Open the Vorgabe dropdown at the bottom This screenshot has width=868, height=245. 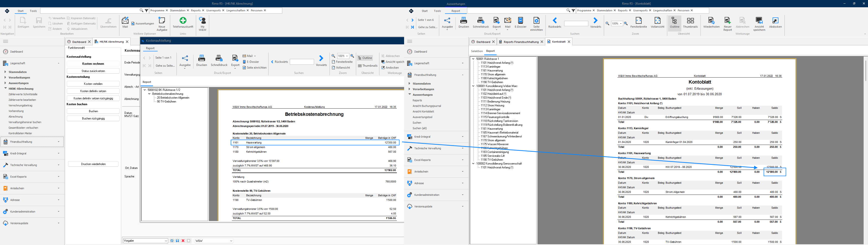166,241
